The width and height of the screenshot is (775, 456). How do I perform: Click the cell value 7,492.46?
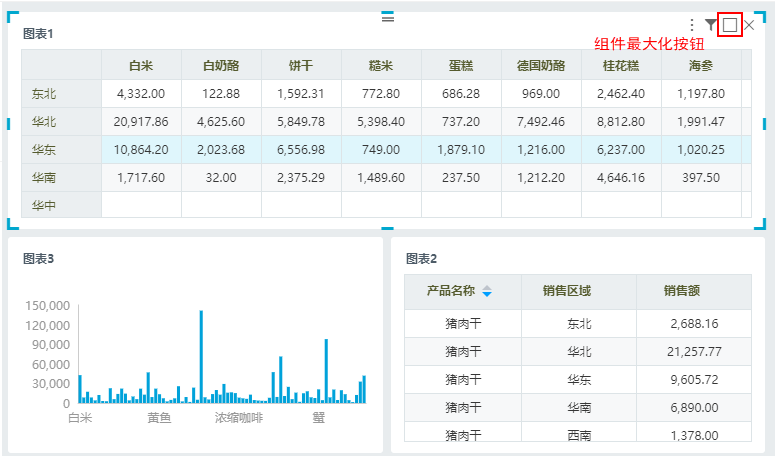(541, 122)
